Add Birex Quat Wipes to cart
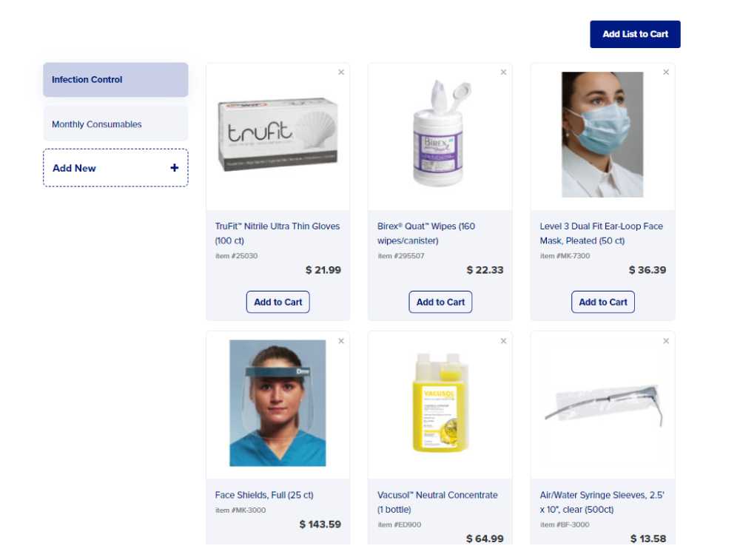Image resolution: width=740 pixels, height=560 pixels. point(440,302)
